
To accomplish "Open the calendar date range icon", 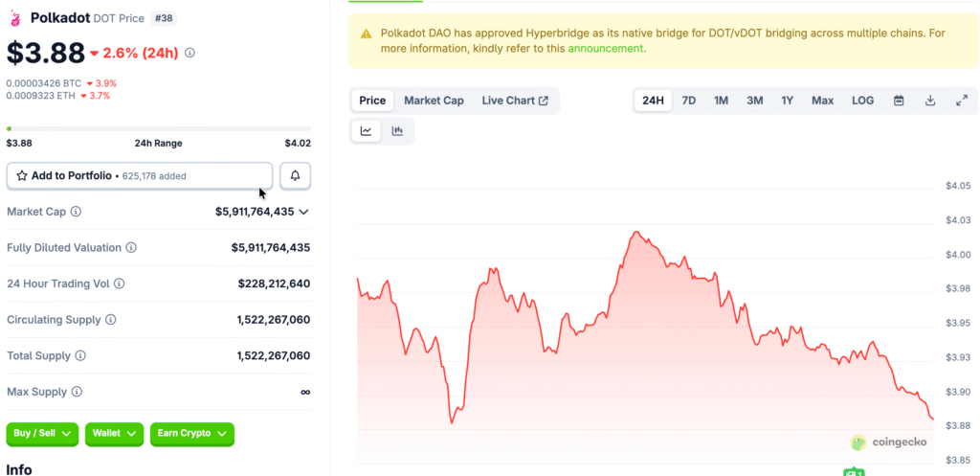I will point(899,100).
